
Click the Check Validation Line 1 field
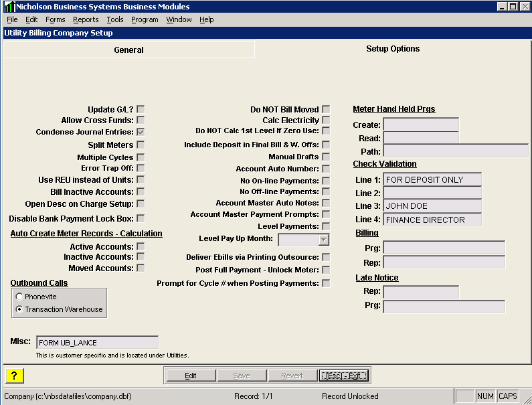(432, 179)
